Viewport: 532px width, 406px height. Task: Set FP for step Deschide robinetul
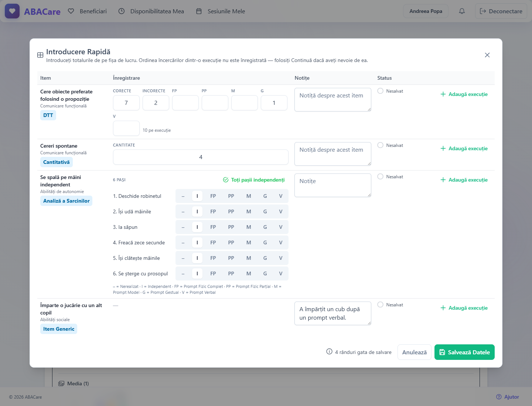tap(213, 196)
